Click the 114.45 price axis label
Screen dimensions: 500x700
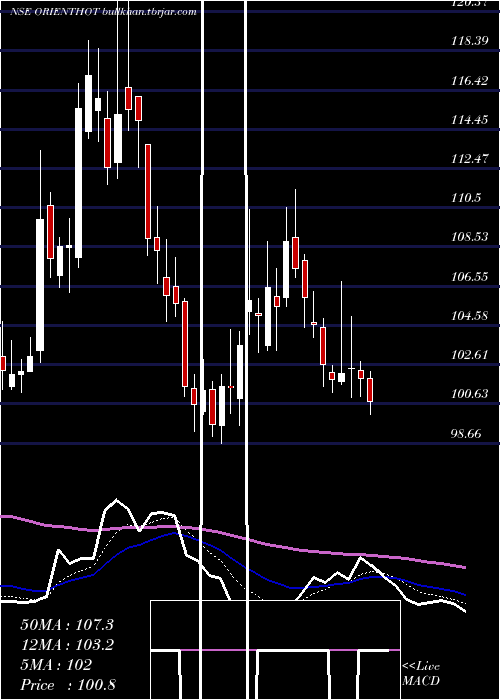470,120
